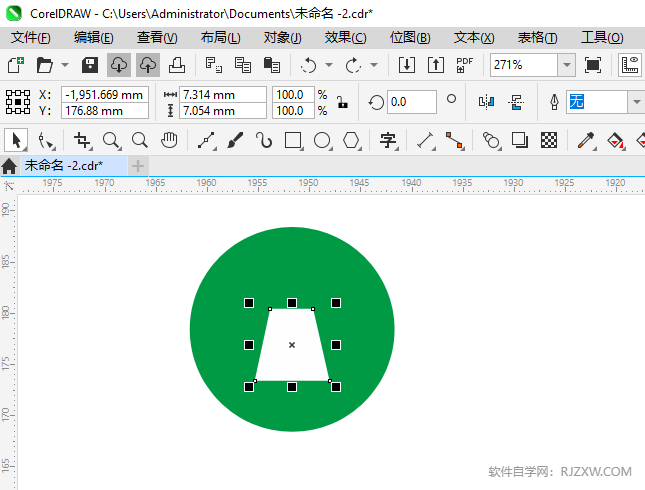
Task: Click the object width field 7.314 mm
Action: (x=223, y=95)
